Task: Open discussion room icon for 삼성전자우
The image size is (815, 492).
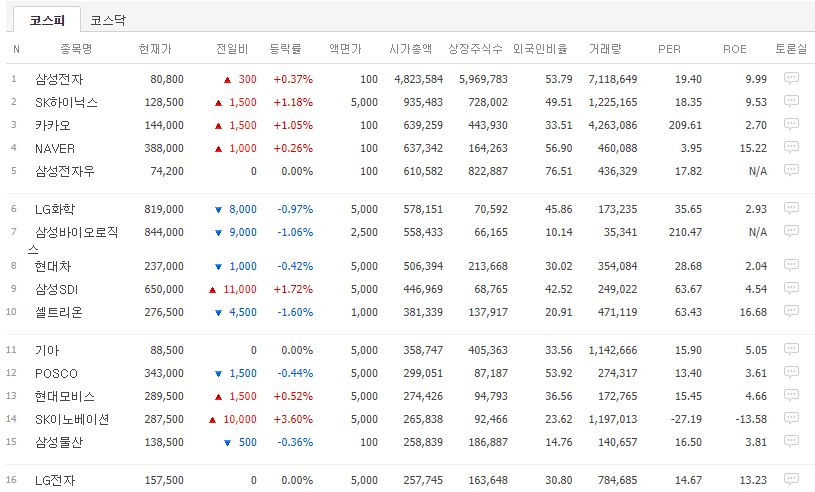Action: pyautogui.click(x=791, y=170)
